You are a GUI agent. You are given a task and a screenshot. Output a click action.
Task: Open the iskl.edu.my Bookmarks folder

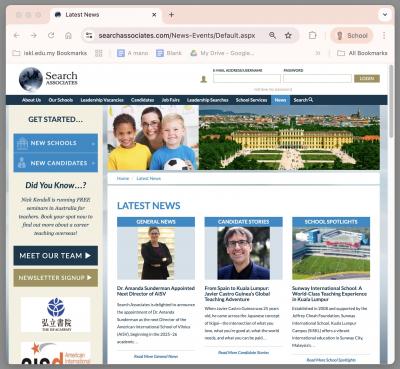50,53
